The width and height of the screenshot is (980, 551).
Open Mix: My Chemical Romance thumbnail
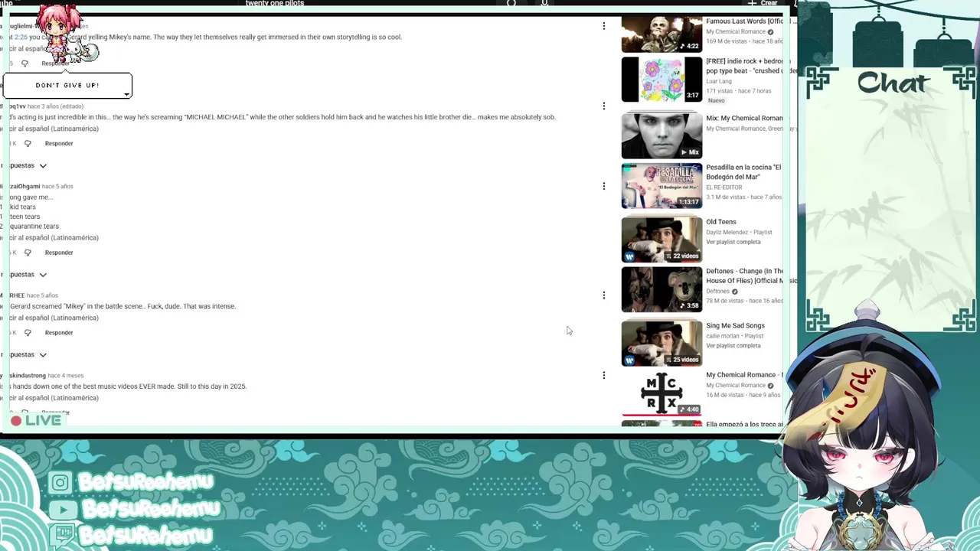coord(661,135)
